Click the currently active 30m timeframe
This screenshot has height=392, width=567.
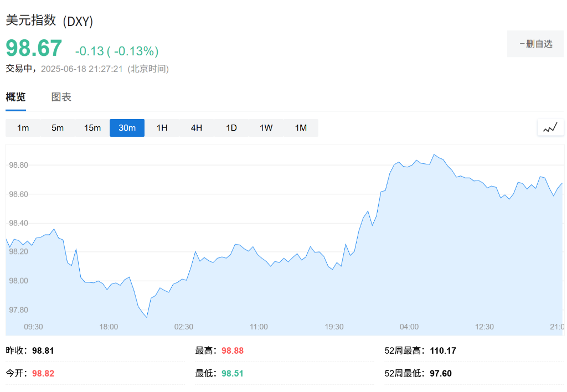coord(127,127)
